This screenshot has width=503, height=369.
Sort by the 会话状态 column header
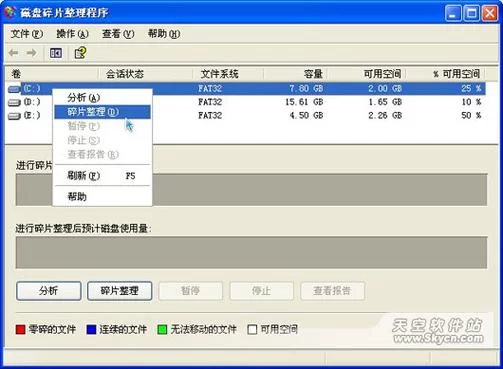tap(146, 74)
